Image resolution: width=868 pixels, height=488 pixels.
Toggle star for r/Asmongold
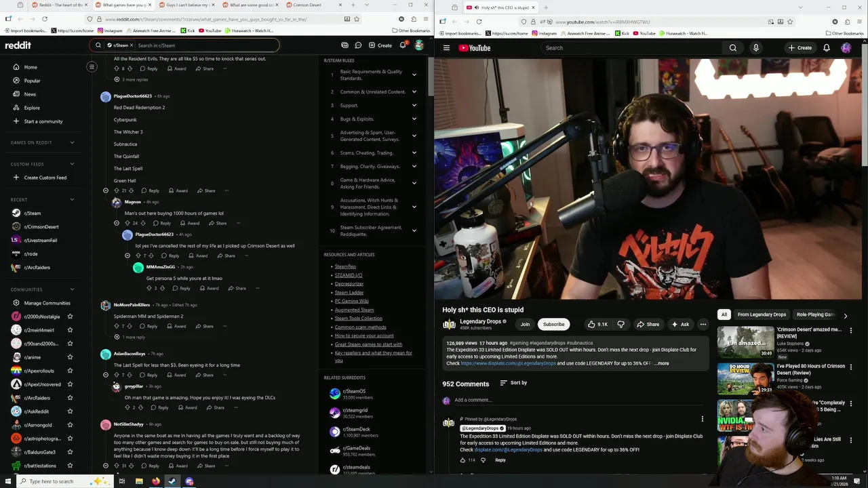point(70,425)
